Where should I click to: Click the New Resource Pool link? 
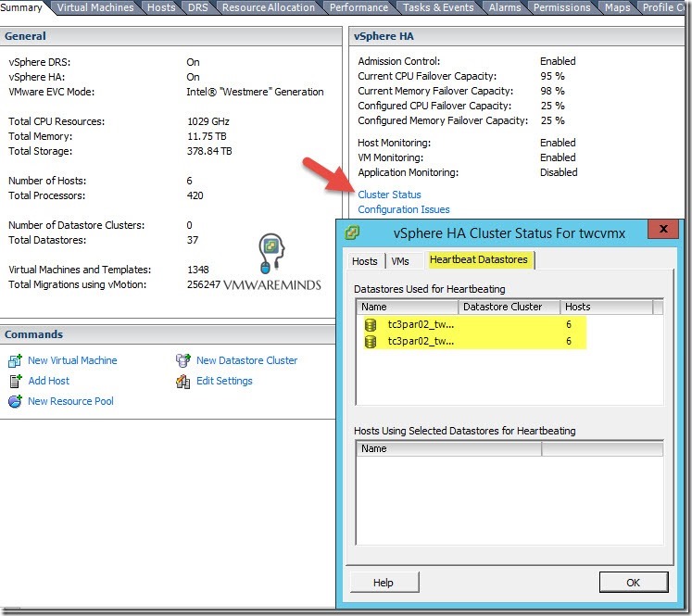tap(70, 401)
